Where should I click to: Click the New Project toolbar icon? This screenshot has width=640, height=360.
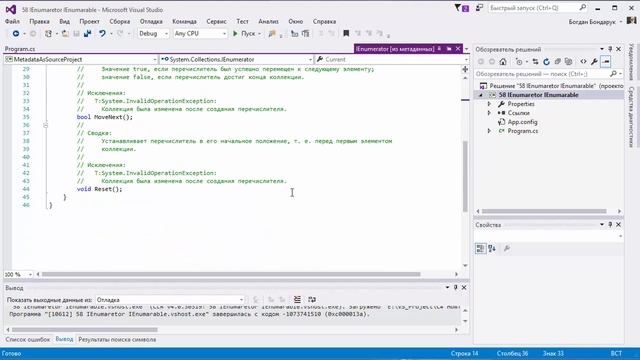coord(48,33)
